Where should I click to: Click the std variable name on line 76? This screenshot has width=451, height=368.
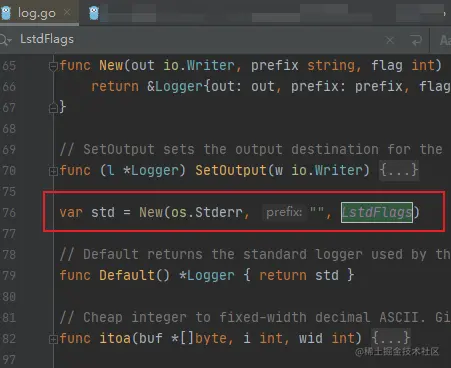tap(103, 212)
